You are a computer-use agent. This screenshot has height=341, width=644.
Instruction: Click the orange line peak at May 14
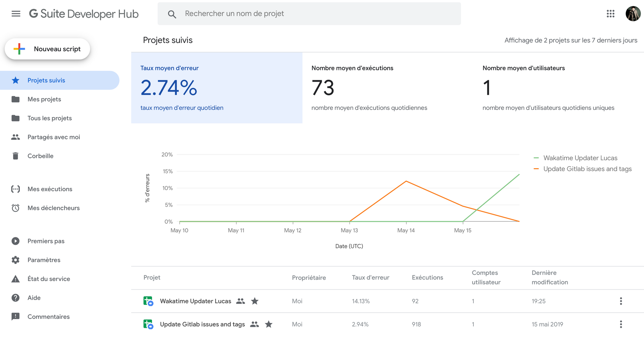pos(406,181)
